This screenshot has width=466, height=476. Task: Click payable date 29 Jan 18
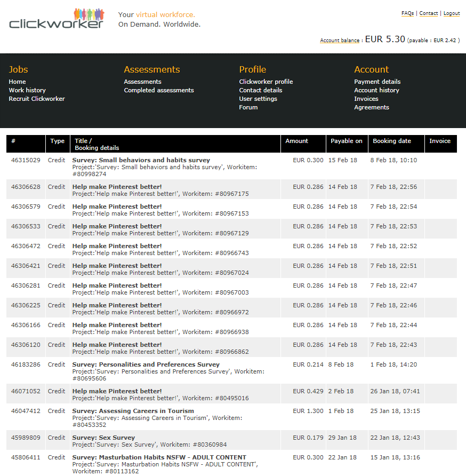tap(342, 438)
